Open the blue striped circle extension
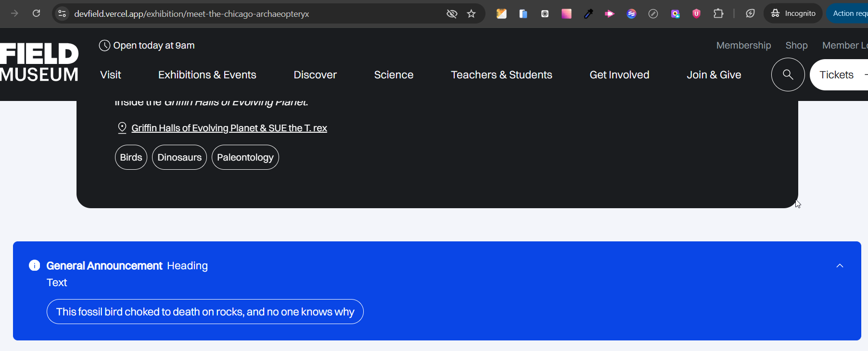 (631, 13)
